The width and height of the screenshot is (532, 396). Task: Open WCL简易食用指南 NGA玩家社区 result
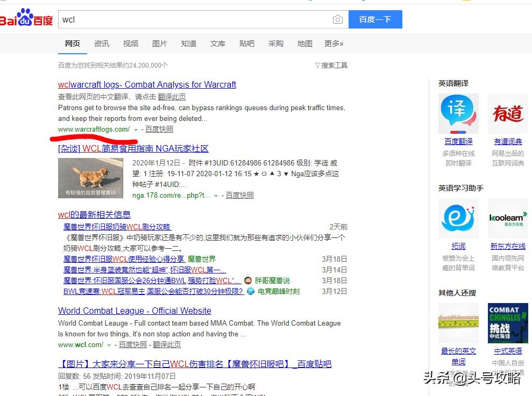[x=133, y=148]
